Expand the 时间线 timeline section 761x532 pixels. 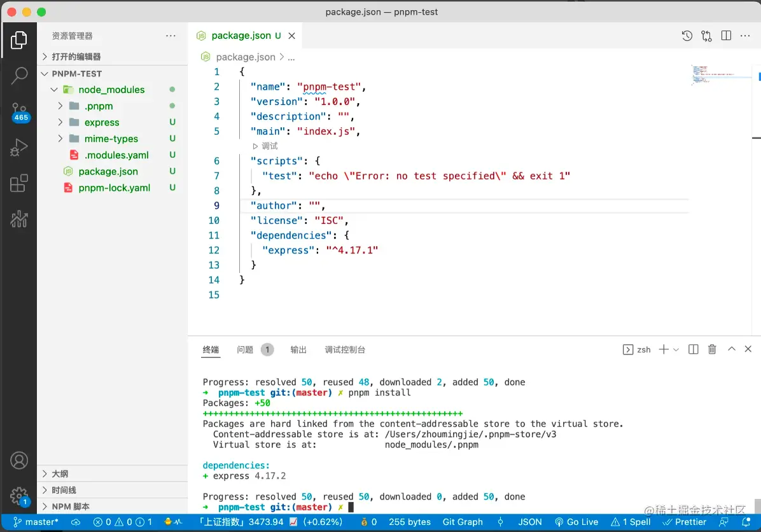113,490
